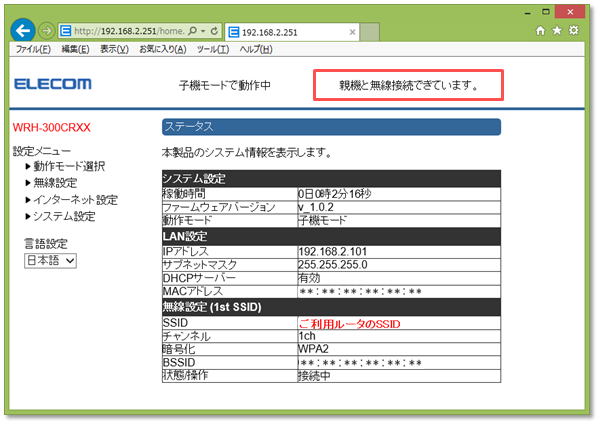Click the Refresh icon in address bar
600x425 pixels.
coord(214,31)
